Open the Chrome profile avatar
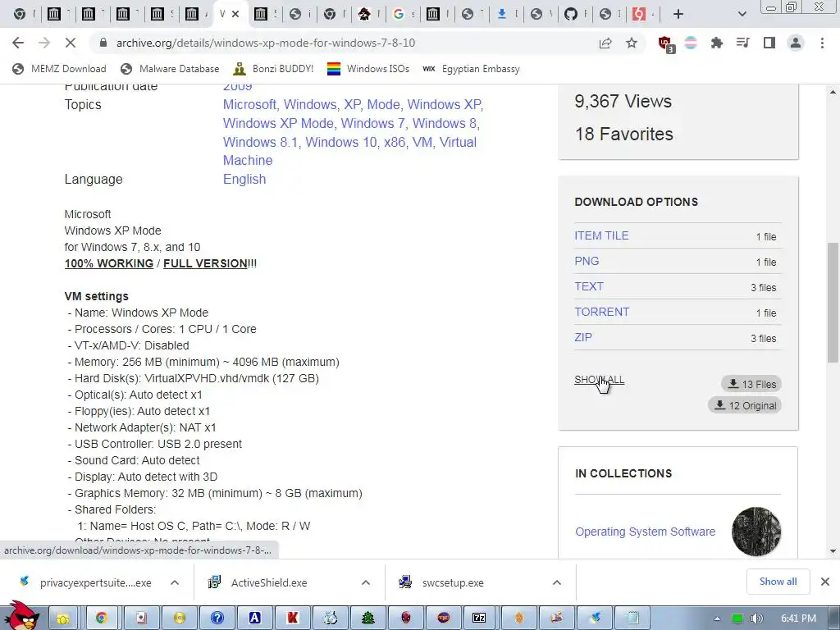This screenshot has width=840, height=630. (796, 43)
